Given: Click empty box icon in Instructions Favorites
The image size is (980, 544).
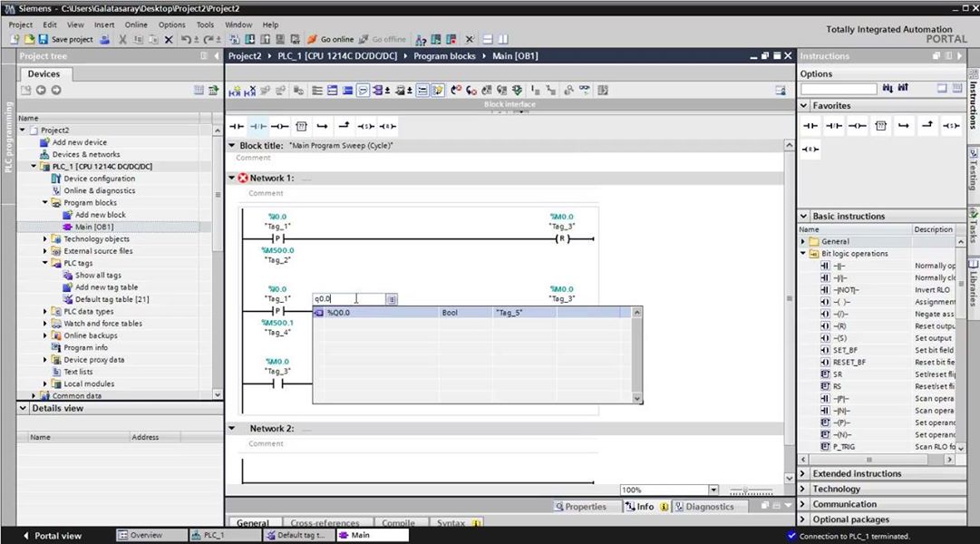Looking at the screenshot, I should click(880, 126).
